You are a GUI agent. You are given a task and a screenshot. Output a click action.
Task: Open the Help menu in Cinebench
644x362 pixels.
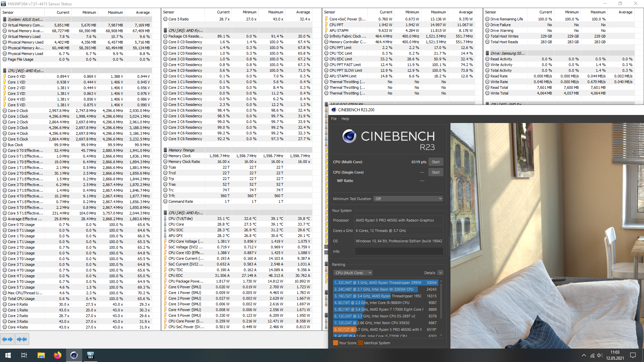tap(345, 119)
